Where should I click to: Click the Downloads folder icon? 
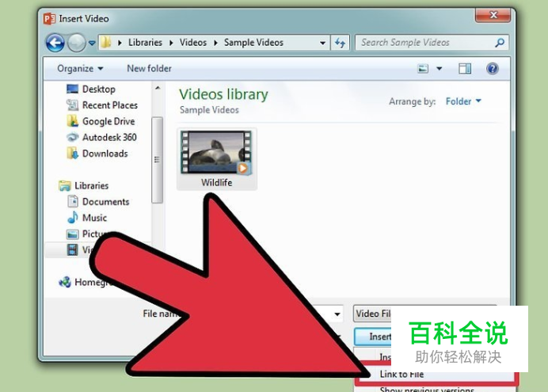point(72,154)
